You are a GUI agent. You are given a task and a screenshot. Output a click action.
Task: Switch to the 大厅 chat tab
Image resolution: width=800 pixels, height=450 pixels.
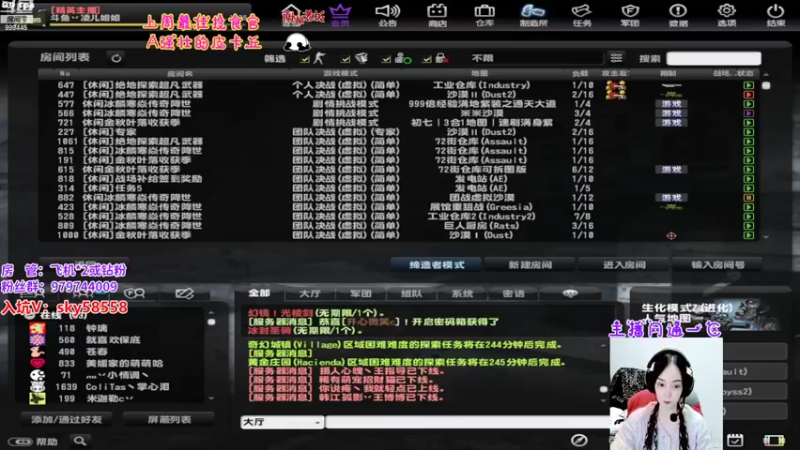pyautogui.click(x=310, y=293)
